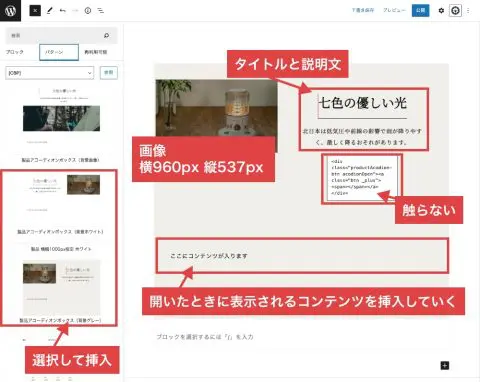
Task: Open the pattern category dropdown
Action: pos(49,73)
